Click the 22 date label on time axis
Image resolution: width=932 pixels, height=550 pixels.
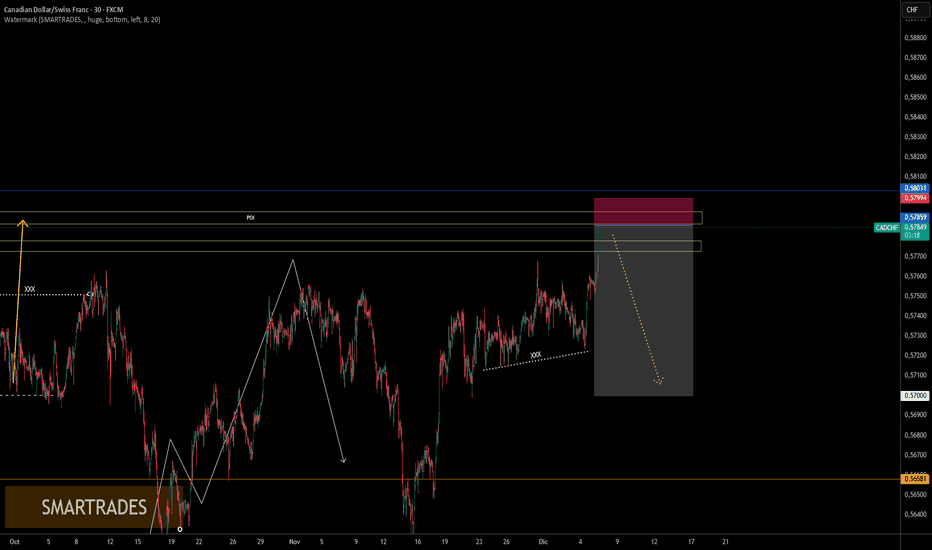199,542
